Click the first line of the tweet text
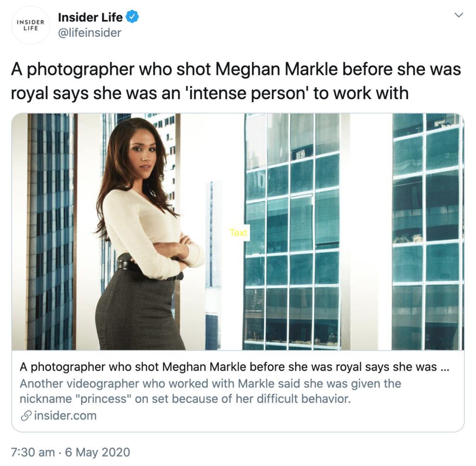Viewport: 476px width, 466px height. point(236,70)
